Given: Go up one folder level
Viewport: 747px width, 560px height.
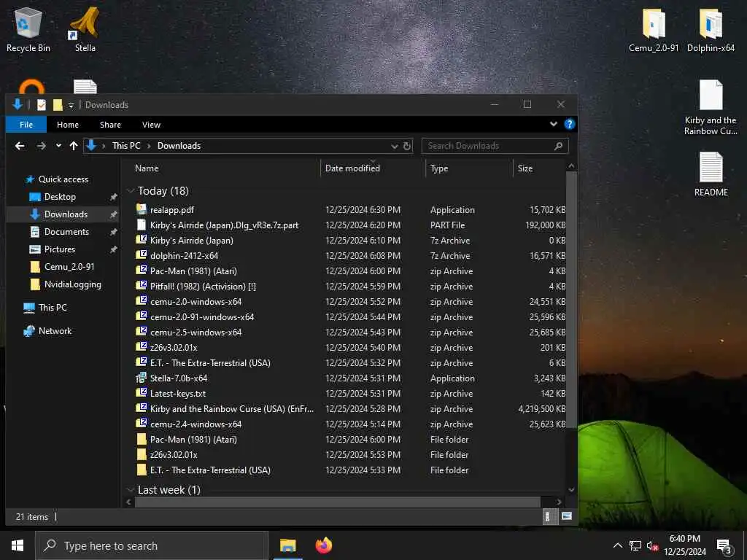Looking at the screenshot, I should click(74, 146).
